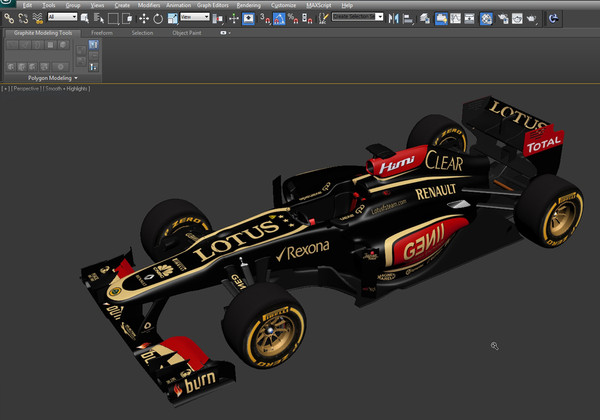This screenshot has height=420, width=600.
Task: Open the 'View' reference coordinate dropdown
Action: (x=195, y=17)
